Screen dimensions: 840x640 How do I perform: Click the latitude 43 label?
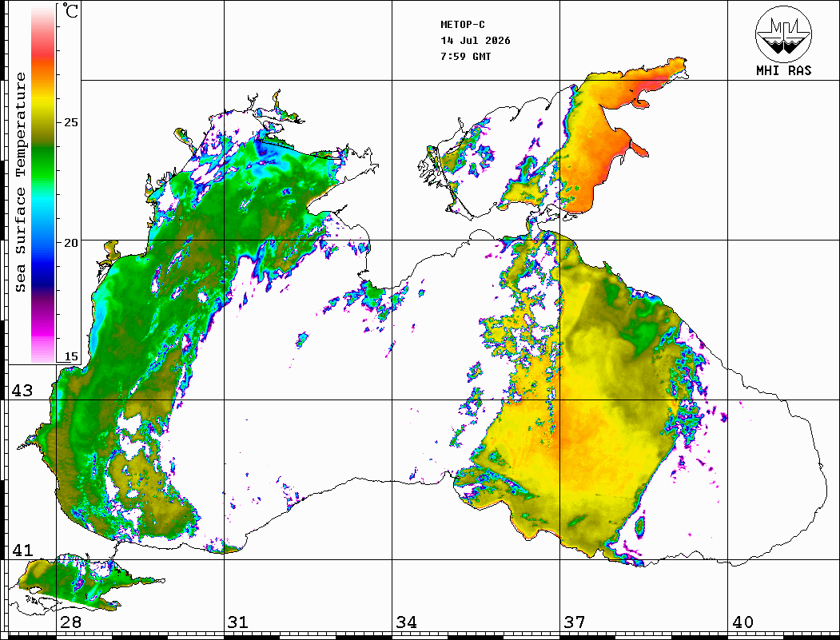[x=22, y=391]
